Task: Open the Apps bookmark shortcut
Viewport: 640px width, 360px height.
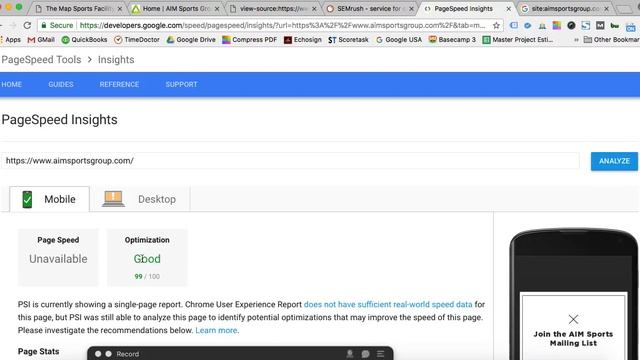Action: [x=11, y=40]
